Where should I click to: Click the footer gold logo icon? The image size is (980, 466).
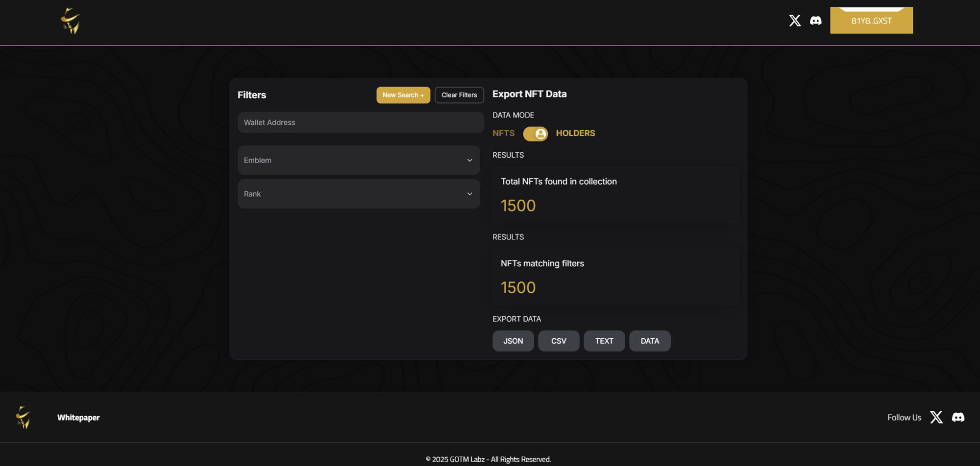[x=23, y=417]
